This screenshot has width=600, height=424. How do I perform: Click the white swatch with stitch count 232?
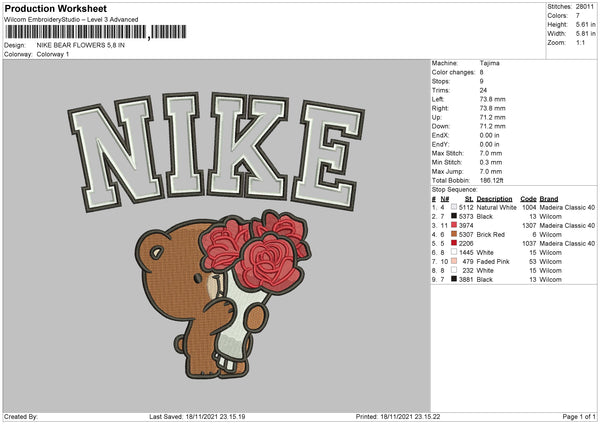tap(454, 270)
